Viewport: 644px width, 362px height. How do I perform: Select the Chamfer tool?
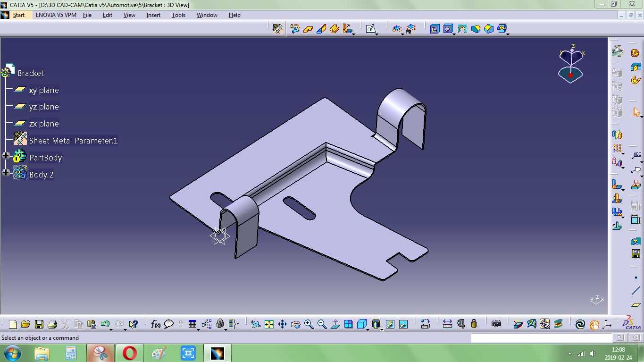pos(488,29)
